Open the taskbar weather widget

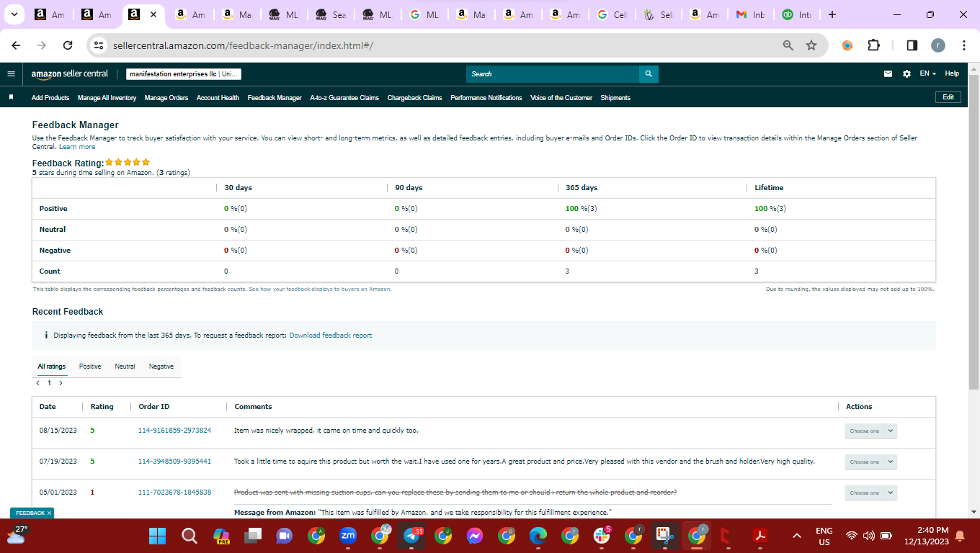(x=16, y=534)
